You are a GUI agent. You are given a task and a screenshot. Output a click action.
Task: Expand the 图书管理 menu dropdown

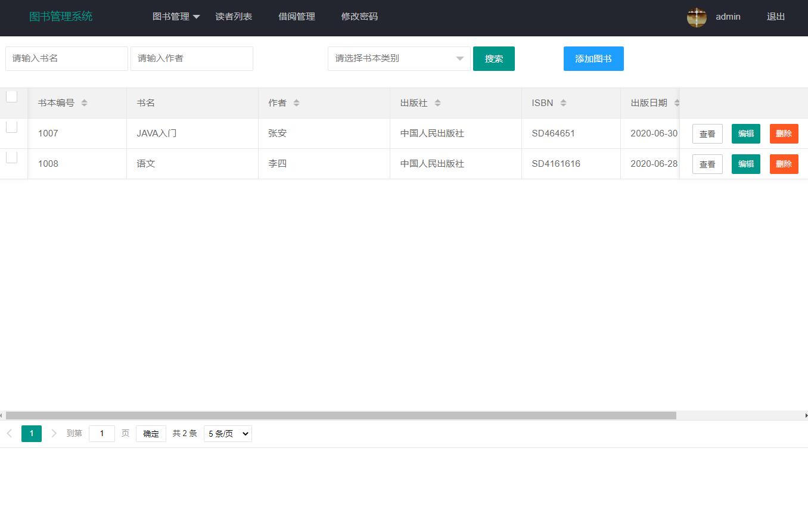tap(176, 17)
